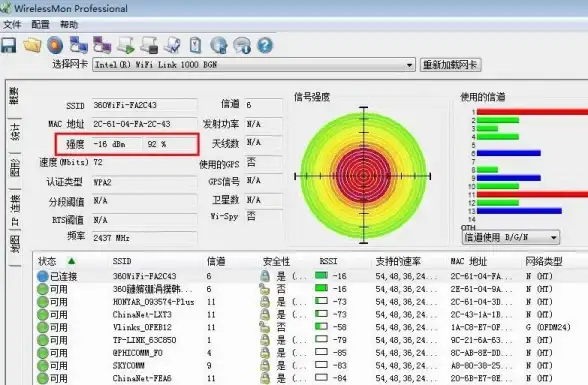This screenshot has height=385, width=588.
Task: Click the lock icon in the TP-LINK_63C850 row
Action: 265,340
